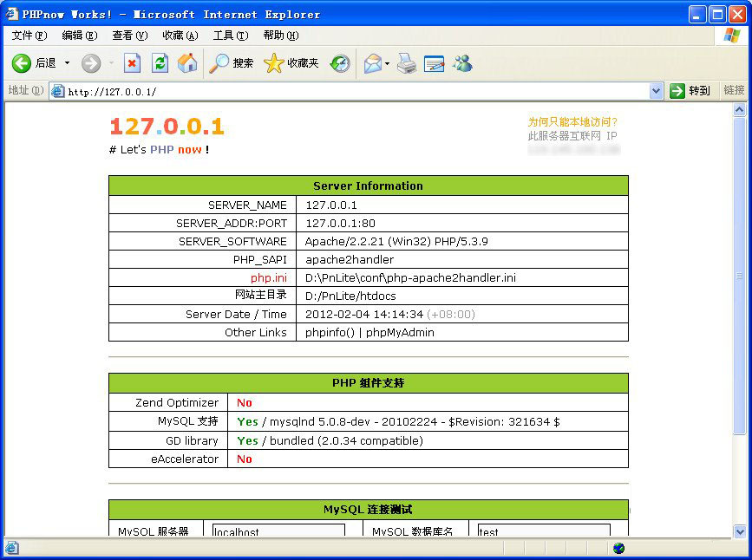
Task: Expand the Mail icon dropdown arrow
Action: tap(387, 63)
